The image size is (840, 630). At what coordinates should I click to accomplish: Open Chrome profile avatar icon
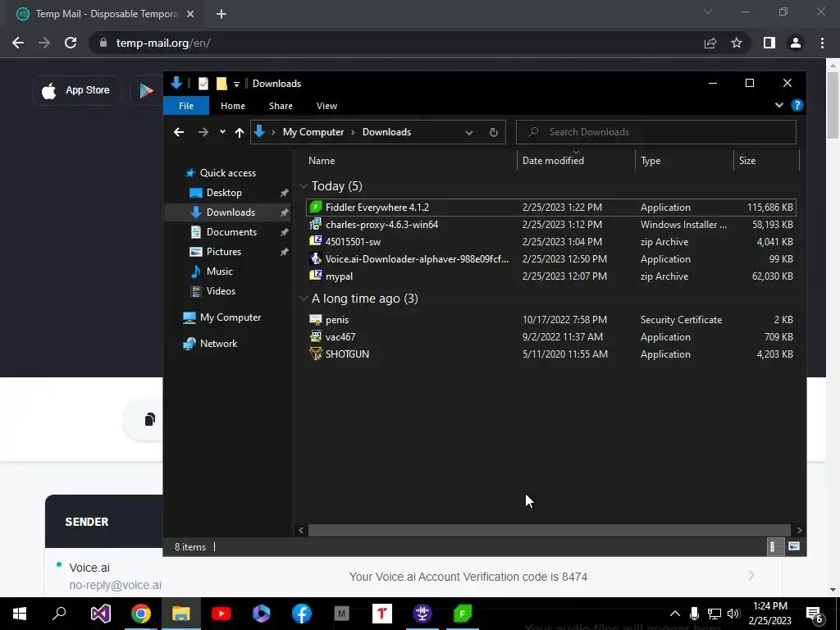click(796, 43)
